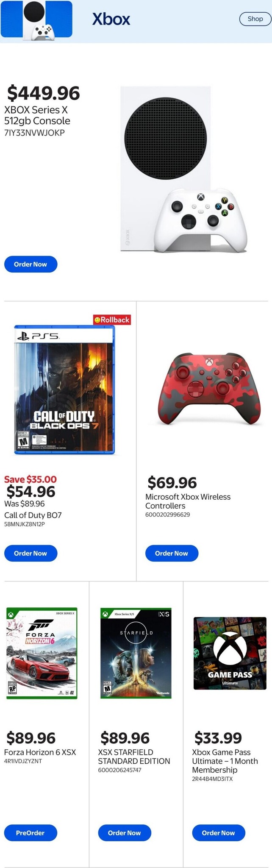Screen dimensions: 272x868
Task: Click Order Now under the Xbox Wireless Controller
Action: click(x=172, y=553)
